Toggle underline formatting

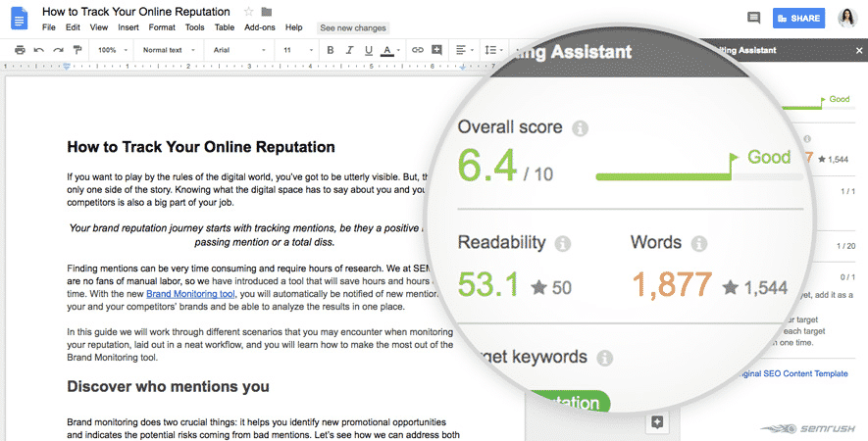click(x=367, y=49)
